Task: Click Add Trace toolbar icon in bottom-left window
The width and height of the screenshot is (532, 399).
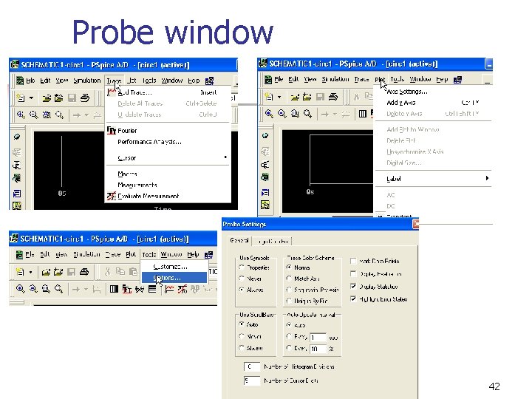Action: click(169, 289)
